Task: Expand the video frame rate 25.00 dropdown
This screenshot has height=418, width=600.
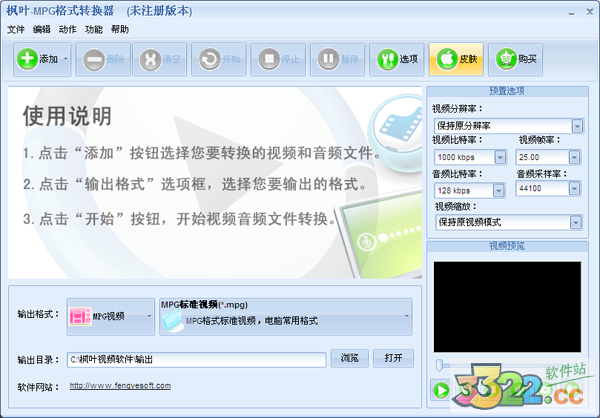Action: [x=574, y=157]
